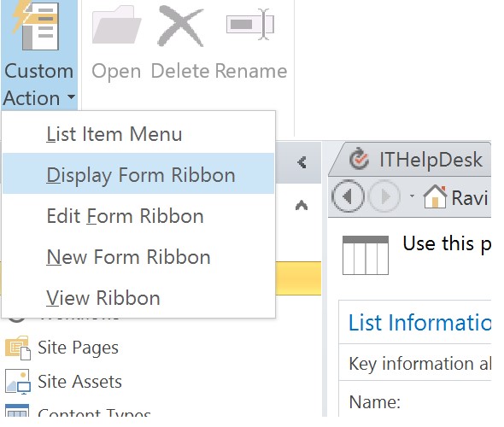Image resolution: width=504 pixels, height=427 pixels.
Task: Click the Ravi breadcrumb link
Action: pyautogui.click(x=469, y=197)
